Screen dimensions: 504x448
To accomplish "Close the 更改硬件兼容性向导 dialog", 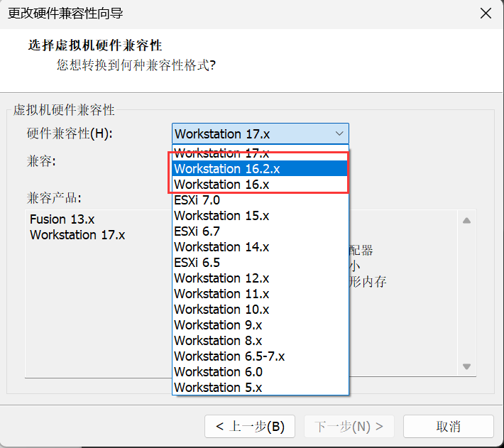I will click(x=486, y=13).
